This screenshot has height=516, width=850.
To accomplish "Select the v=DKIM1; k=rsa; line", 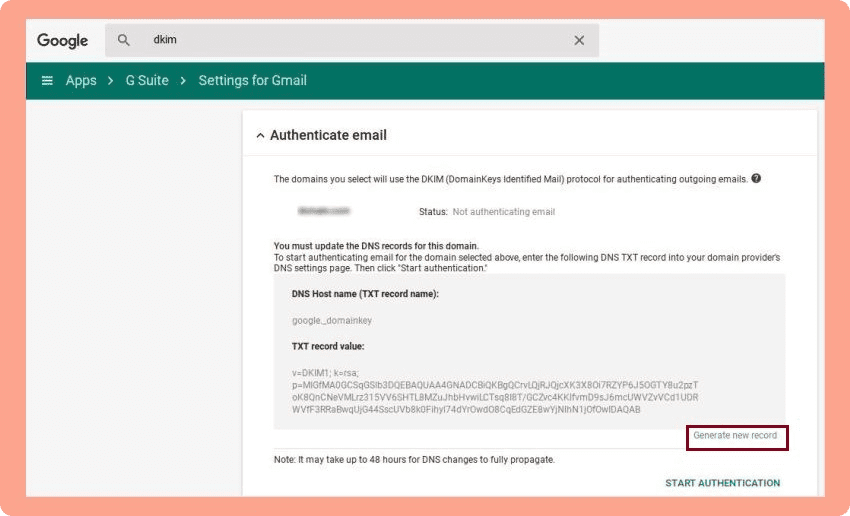I will 325,373.
